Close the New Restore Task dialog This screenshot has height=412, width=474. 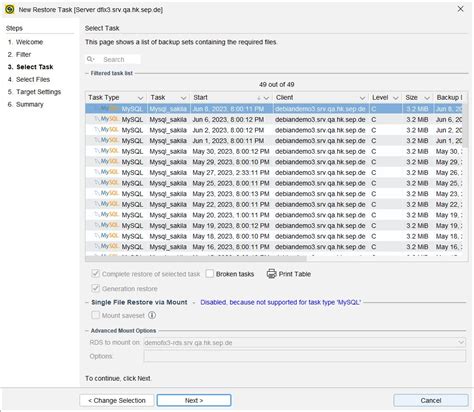(x=460, y=9)
